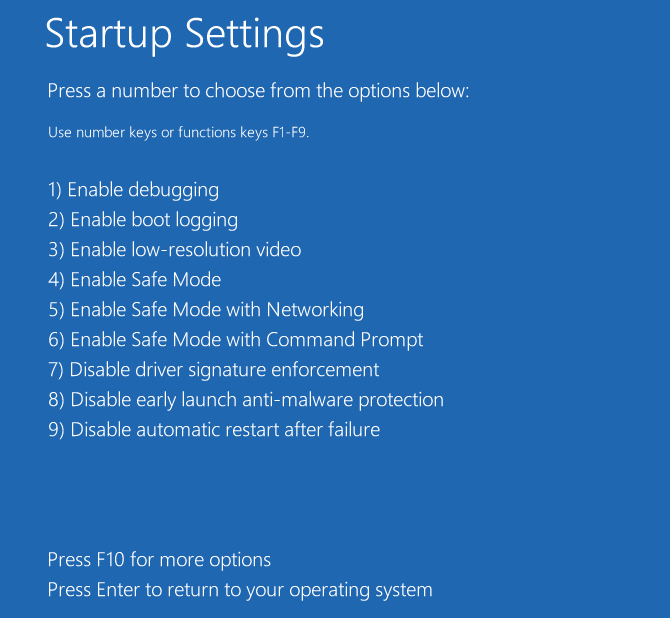Select Enable Safe Mode with Networking
Viewport: 670px width, 618px height.
click(205, 310)
